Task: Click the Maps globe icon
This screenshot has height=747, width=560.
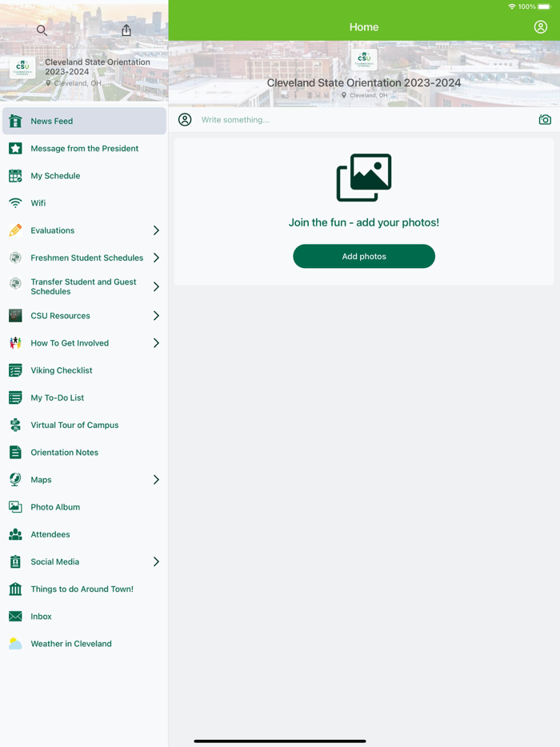Action: pos(15,479)
